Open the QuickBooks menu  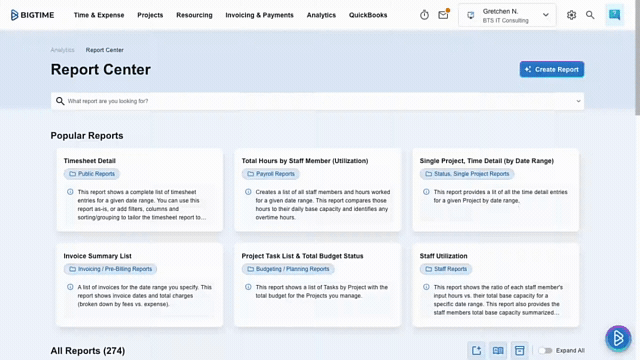tap(368, 15)
